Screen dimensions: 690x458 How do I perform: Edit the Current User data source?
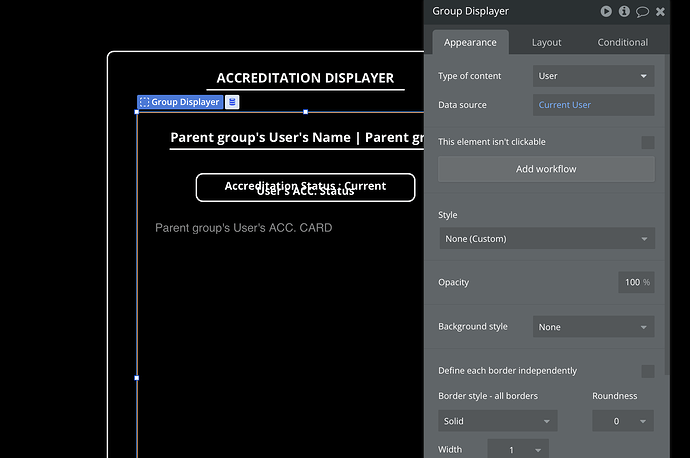pos(593,105)
